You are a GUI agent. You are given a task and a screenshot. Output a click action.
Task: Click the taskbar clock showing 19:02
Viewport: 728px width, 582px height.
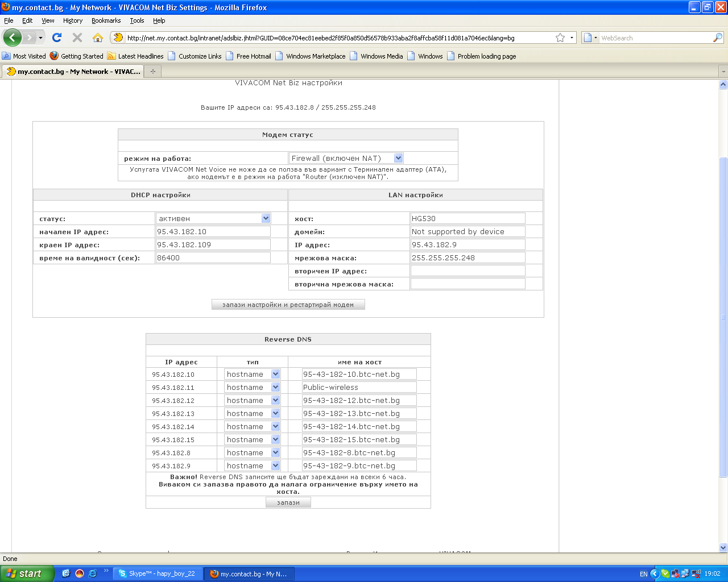coord(712,574)
